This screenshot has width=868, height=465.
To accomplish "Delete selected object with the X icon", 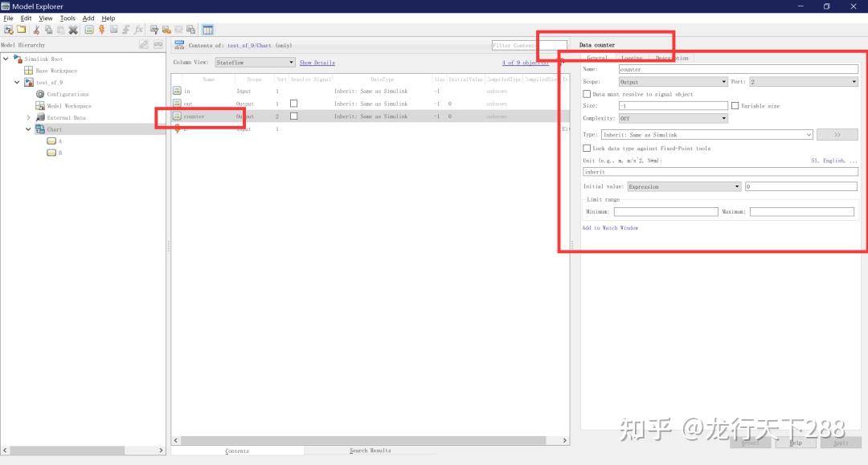I will pos(73,29).
